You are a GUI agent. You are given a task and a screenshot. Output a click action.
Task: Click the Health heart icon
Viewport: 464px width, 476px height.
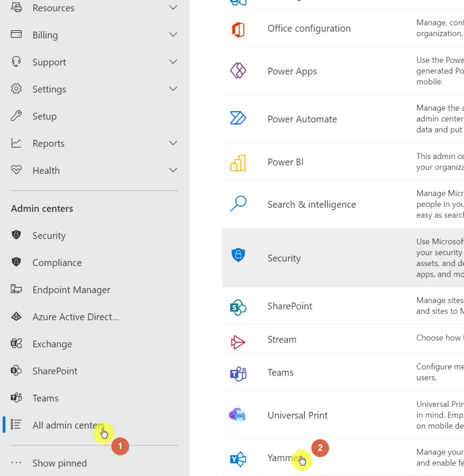pos(16,169)
